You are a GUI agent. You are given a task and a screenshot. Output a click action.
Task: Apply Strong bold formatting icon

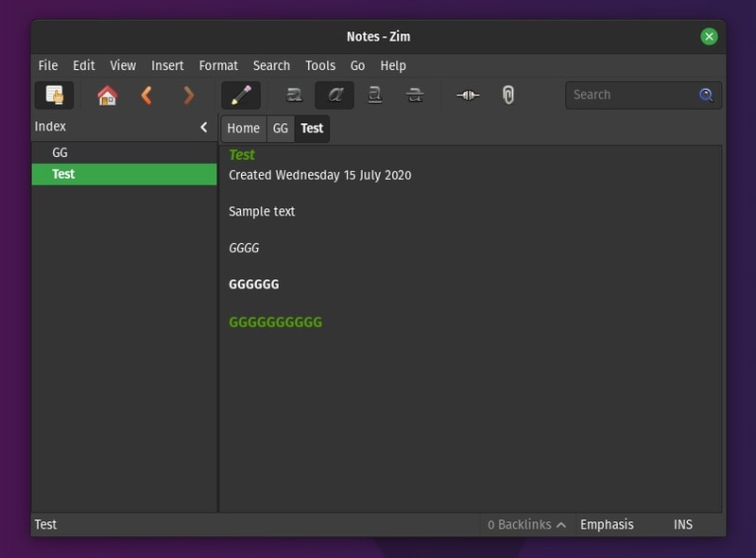pos(294,96)
